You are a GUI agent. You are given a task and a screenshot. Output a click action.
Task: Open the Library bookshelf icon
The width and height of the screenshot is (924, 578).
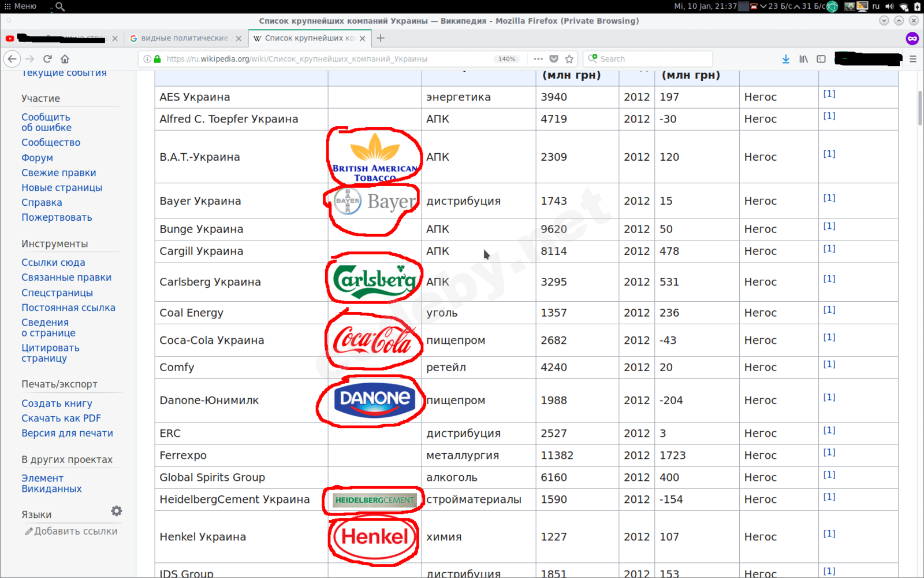pyautogui.click(x=803, y=59)
